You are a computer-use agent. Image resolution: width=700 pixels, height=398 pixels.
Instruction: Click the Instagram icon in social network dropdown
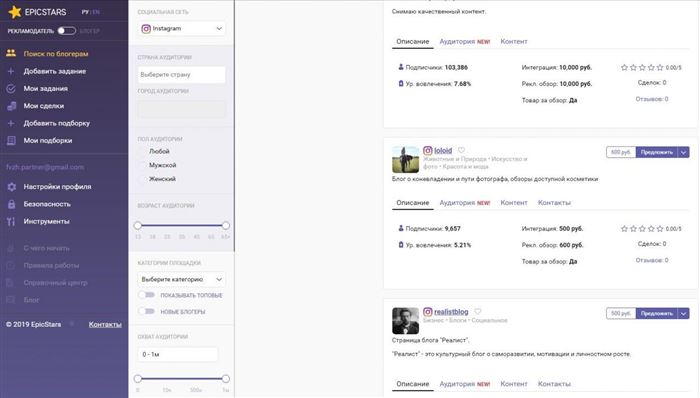(146, 29)
